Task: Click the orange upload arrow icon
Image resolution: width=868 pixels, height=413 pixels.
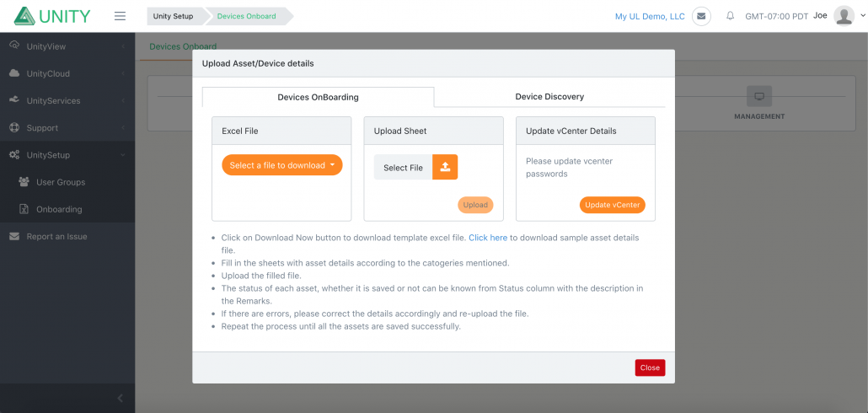Action: (445, 167)
